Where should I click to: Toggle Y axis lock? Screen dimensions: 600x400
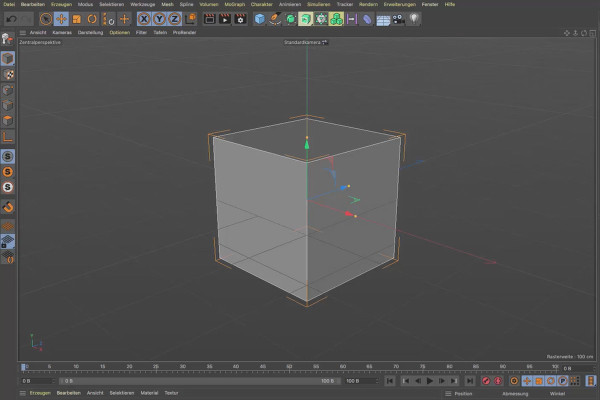pyautogui.click(x=159, y=19)
